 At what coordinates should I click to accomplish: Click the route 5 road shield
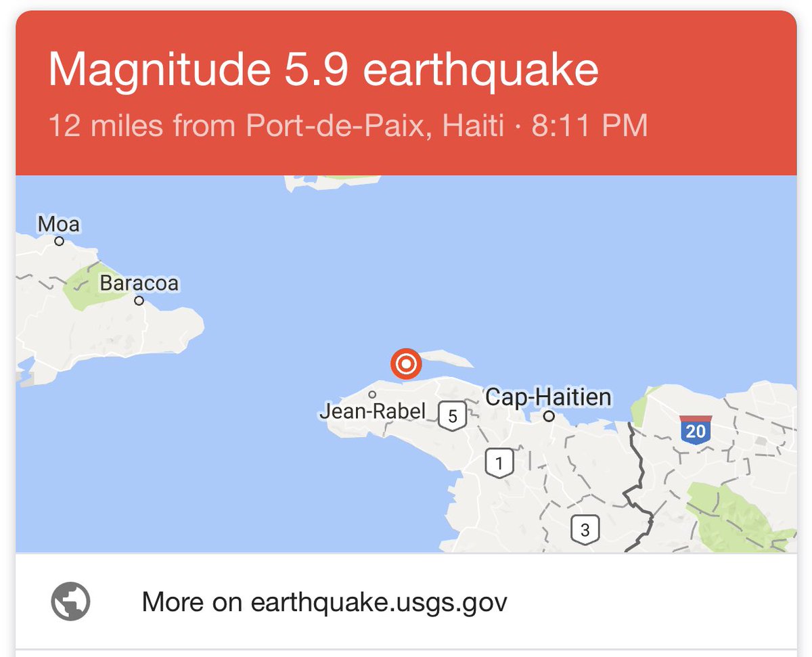pos(453,415)
